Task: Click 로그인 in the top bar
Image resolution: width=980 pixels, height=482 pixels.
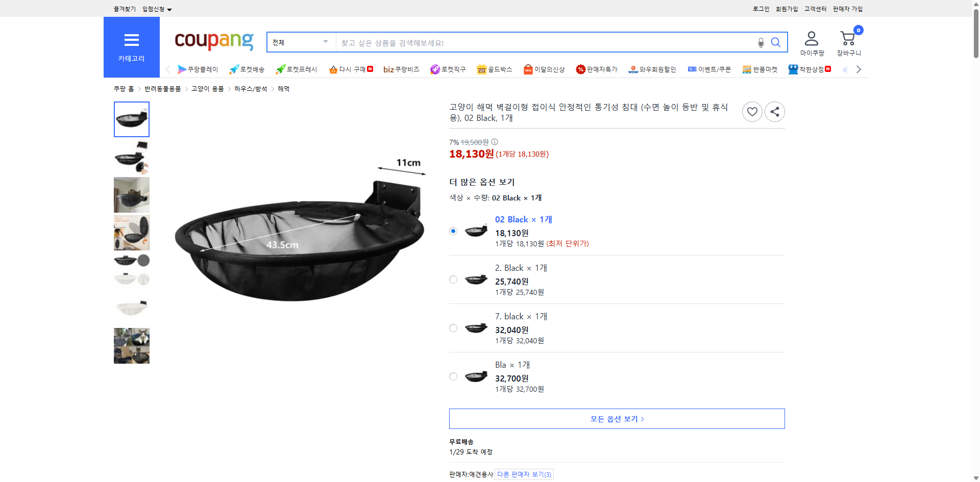Action: coord(760,9)
